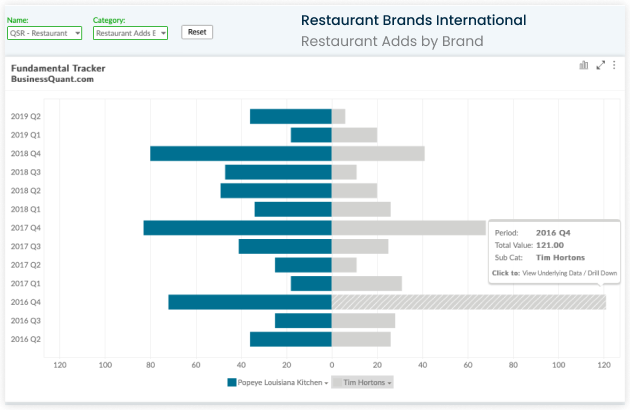
Task: Click the 2018 Q4 axis label
Action: coord(26,154)
